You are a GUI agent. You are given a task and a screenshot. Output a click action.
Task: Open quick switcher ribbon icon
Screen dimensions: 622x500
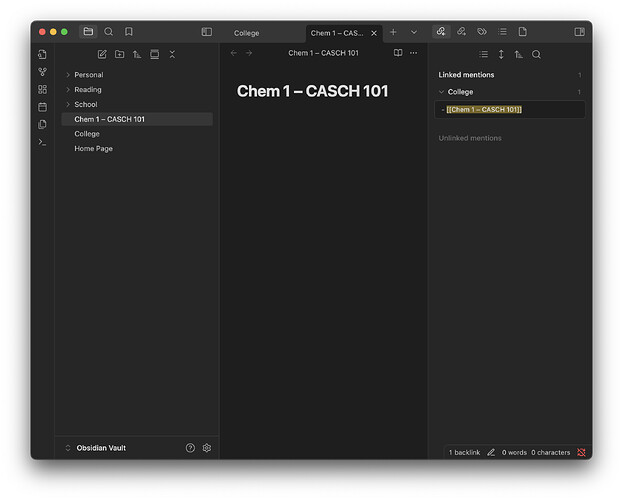[42, 54]
